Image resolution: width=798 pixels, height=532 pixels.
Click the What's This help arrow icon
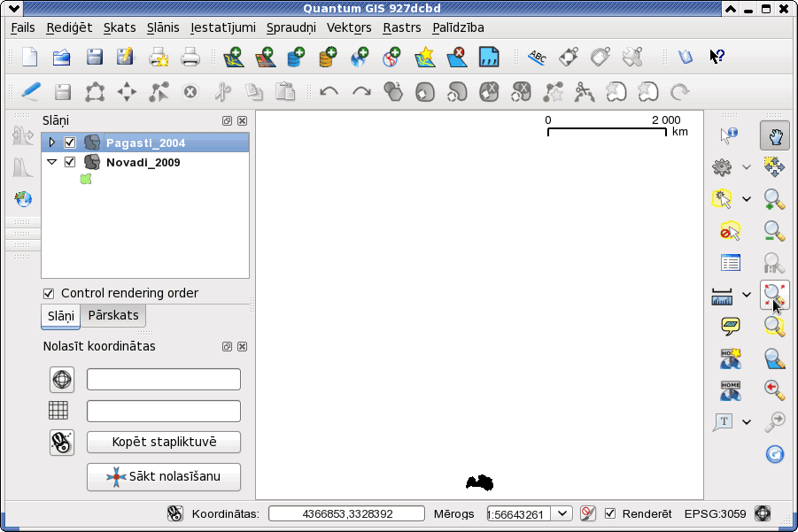(717, 56)
